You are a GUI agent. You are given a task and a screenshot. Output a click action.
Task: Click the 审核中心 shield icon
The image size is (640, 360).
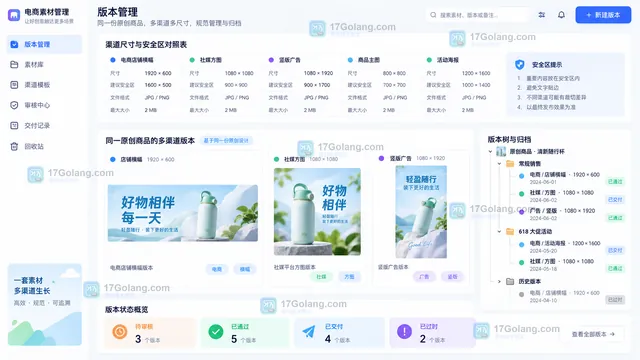tap(14, 105)
